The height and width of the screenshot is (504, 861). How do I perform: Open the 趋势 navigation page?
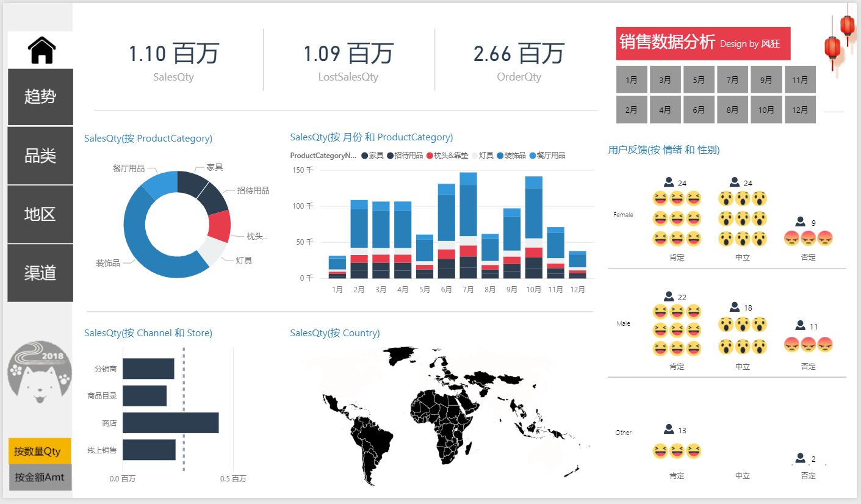[x=40, y=96]
